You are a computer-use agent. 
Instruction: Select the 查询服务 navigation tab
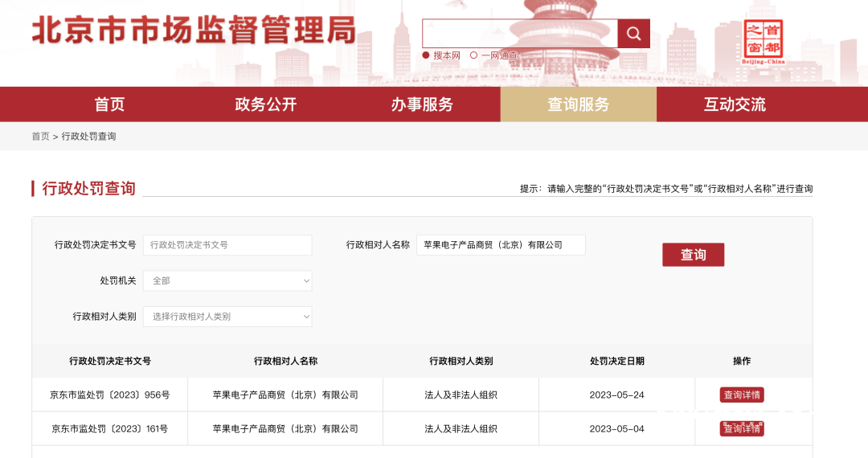coord(579,104)
